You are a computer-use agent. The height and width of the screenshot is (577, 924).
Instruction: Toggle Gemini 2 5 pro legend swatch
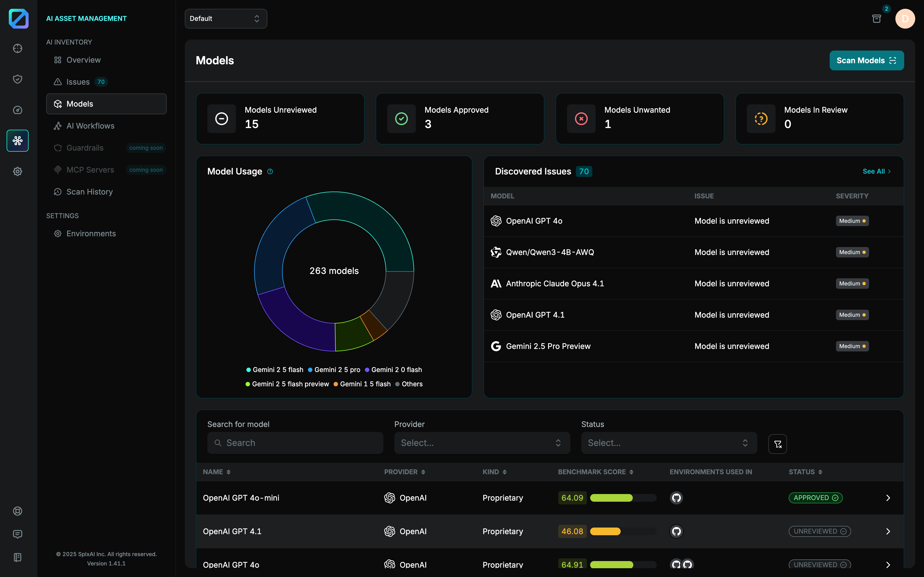click(x=310, y=370)
